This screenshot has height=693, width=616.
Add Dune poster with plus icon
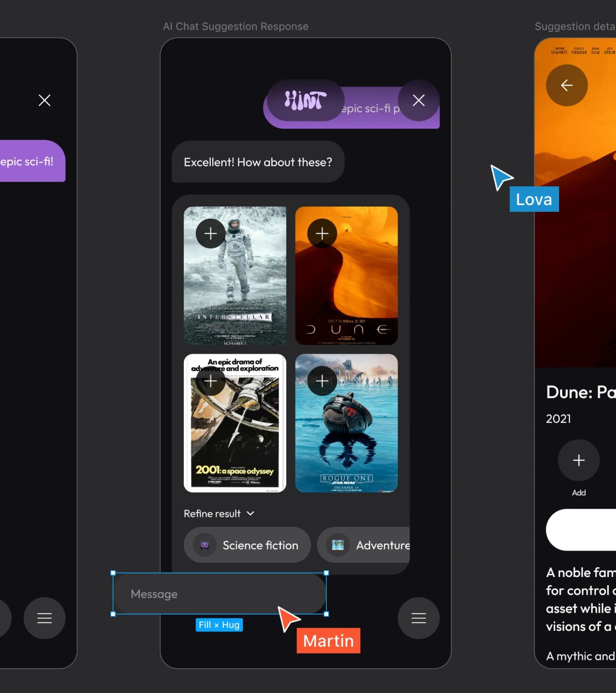(x=322, y=234)
